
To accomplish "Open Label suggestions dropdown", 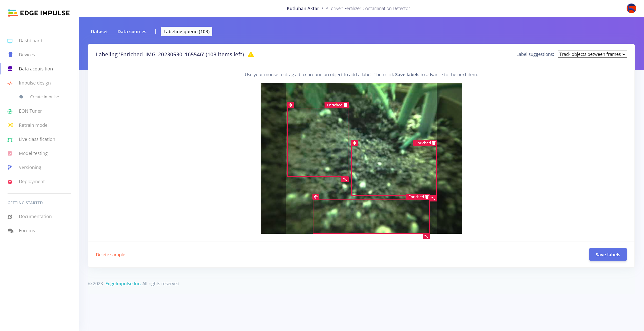I will [592, 54].
